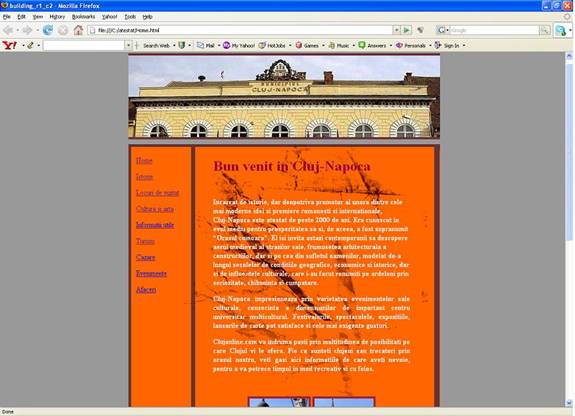Click in the Google search box
The height and width of the screenshot is (416, 575).
pyautogui.click(x=494, y=30)
